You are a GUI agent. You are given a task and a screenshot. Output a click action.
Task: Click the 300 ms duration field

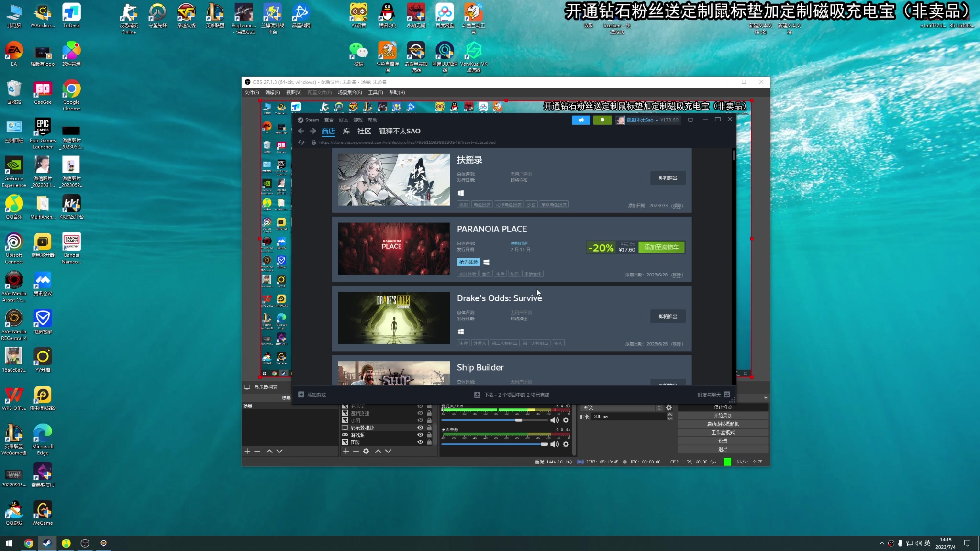tap(628, 417)
